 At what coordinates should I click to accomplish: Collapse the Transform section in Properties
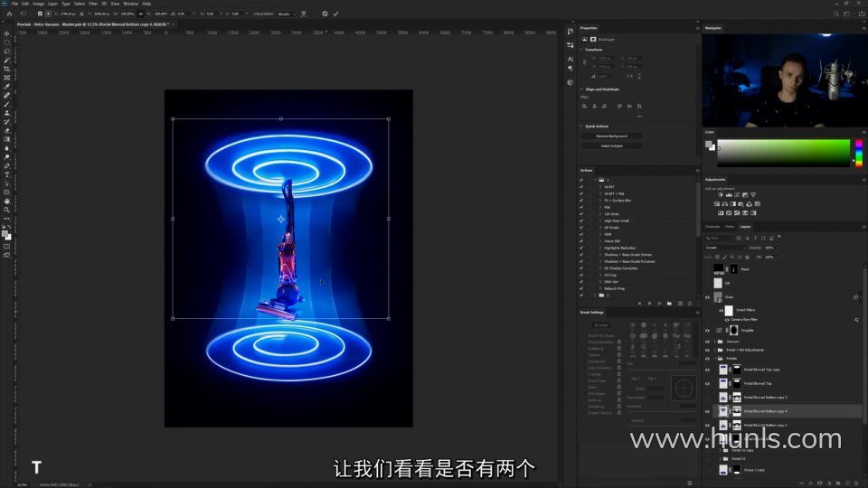(x=581, y=49)
